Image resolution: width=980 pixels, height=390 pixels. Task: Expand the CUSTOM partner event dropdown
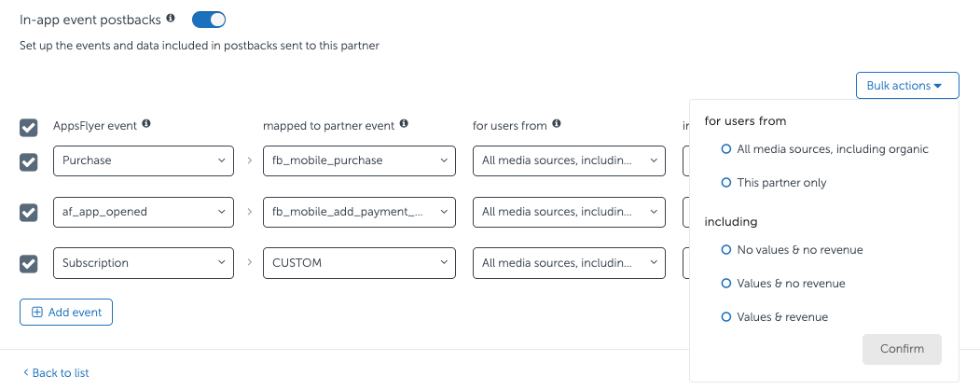point(359,263)
